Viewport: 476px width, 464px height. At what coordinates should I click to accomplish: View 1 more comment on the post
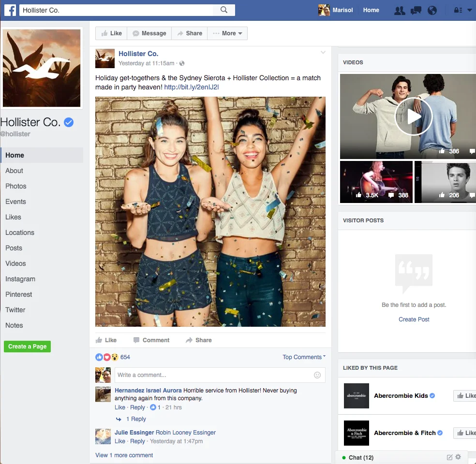(x=124, y=455)
